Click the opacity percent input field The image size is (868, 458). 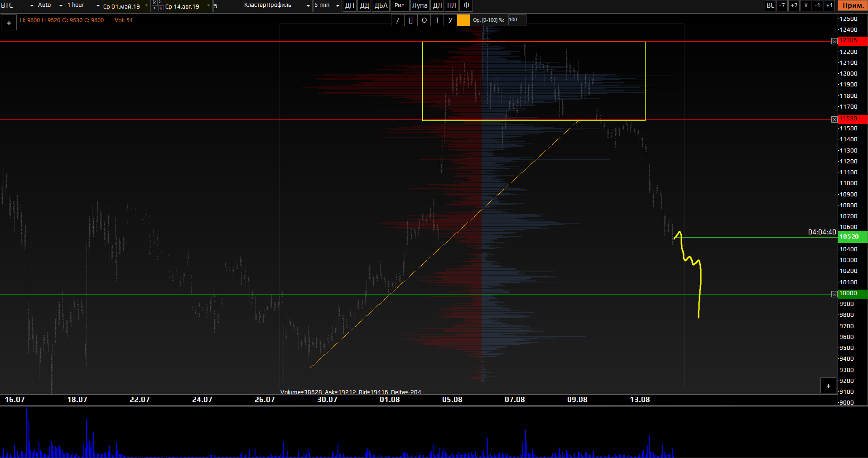tap(516, 20)
